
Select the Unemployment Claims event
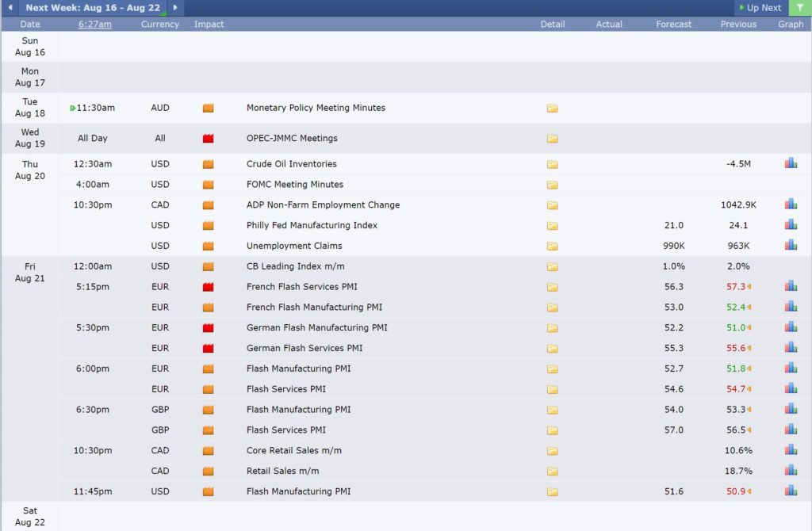(x=294, y=246)
